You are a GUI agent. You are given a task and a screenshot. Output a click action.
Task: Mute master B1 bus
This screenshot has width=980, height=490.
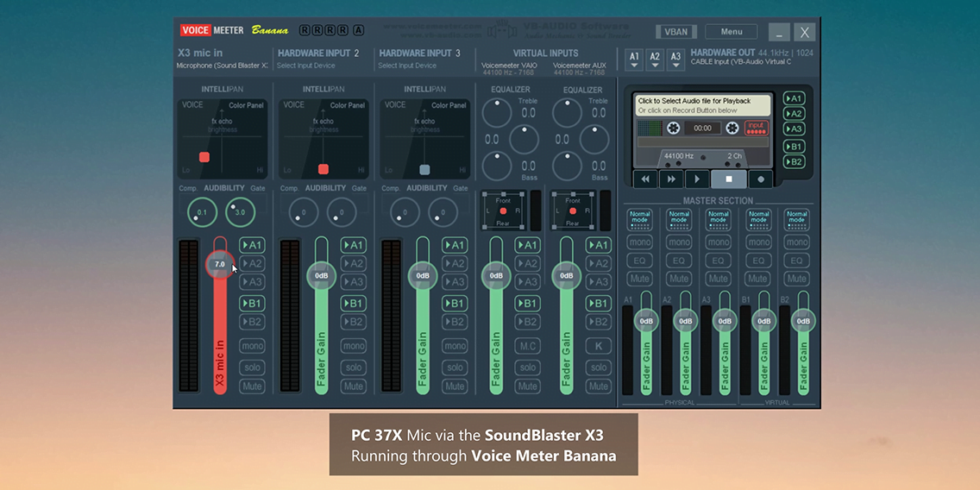click(x=758, y=279)
